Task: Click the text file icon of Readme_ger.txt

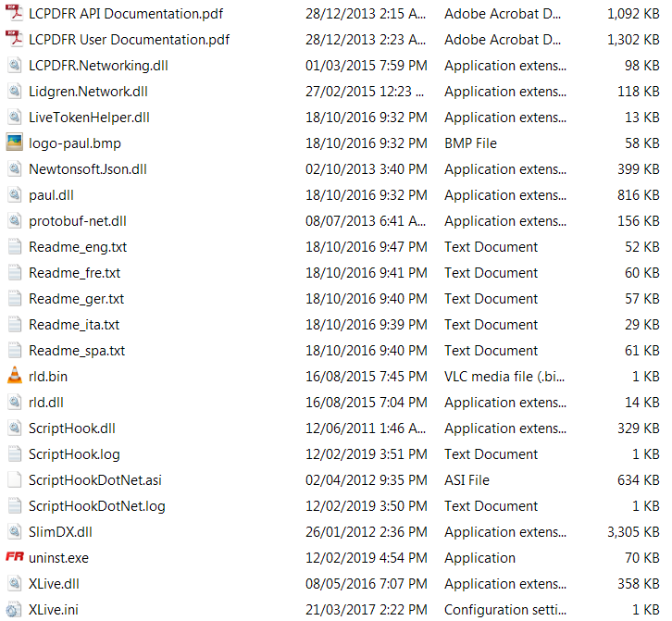Action: (14, 298)
